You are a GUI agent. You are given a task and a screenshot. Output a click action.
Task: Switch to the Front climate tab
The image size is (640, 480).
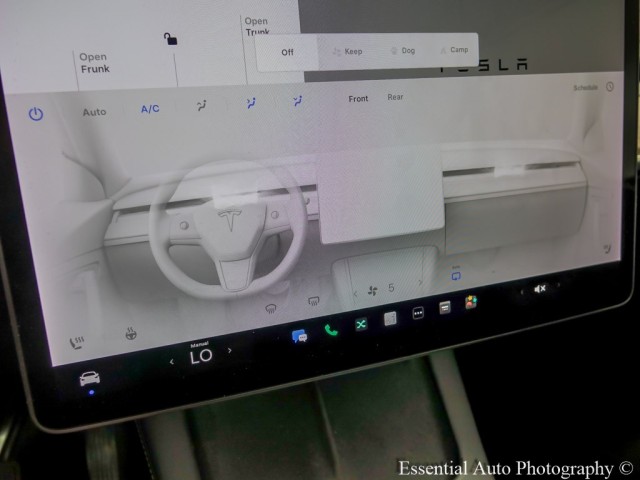(358, 99)
